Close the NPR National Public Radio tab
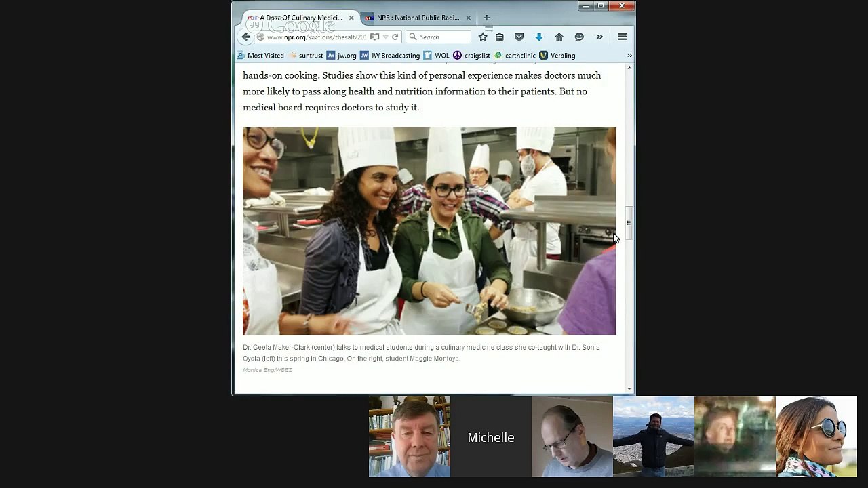Image resolution: width=868 pixels, height=488 pixels. pyautogui.click(x=468, y=18)
